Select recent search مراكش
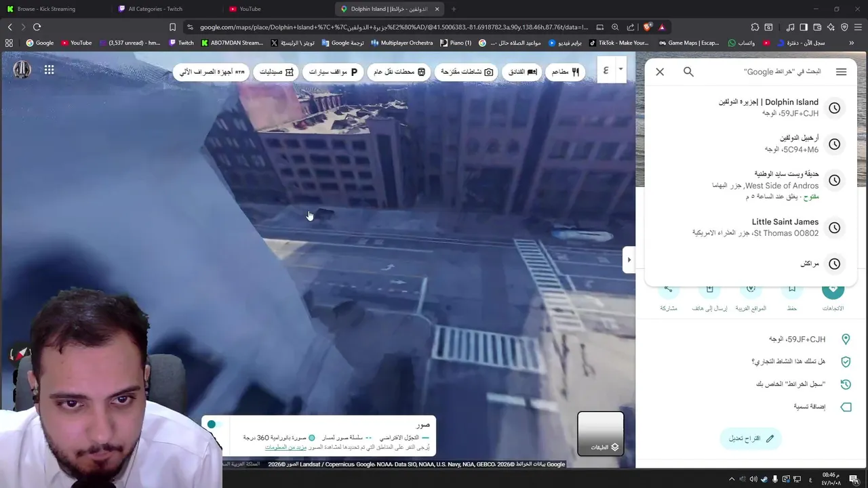The width and height of the screenshot is (868, 488). click(751, 264)
